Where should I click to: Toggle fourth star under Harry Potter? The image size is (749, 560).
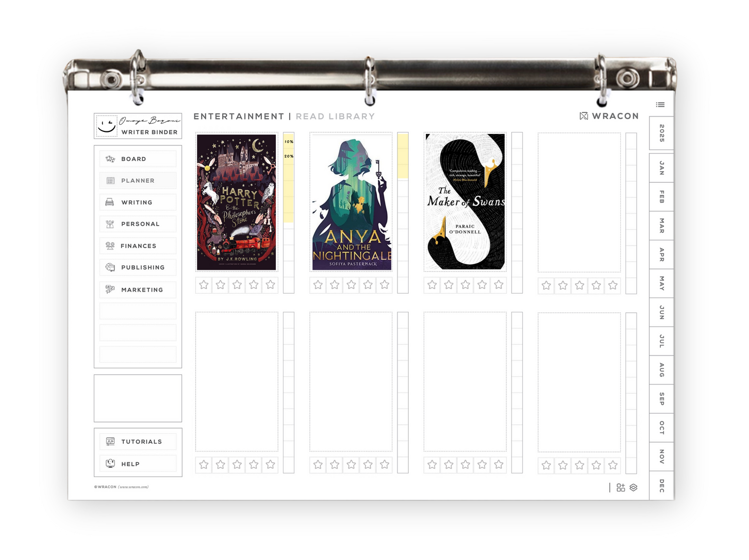pyautogui.click(x=254, y=285)
